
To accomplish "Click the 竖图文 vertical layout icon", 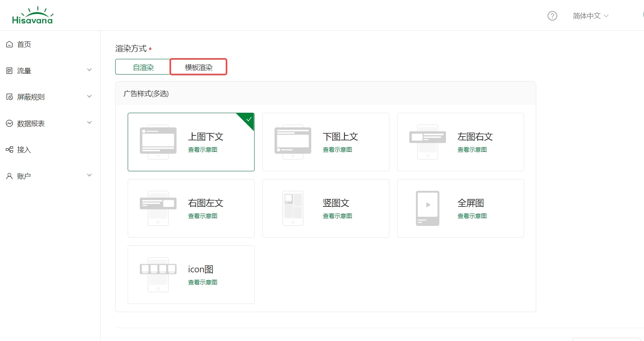I will tap(293, 208).
